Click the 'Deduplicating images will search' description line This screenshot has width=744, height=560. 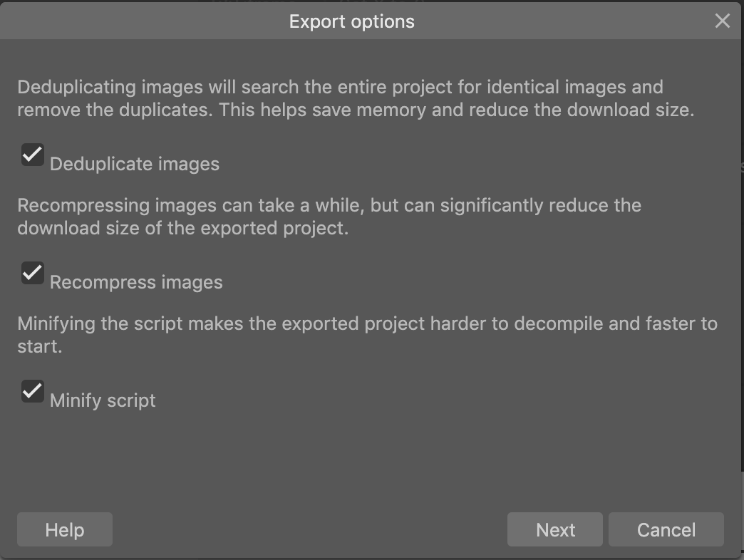point(340,87)
